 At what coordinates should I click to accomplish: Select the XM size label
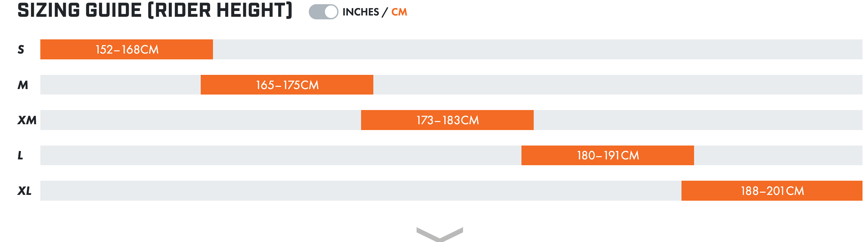(26, 120)
